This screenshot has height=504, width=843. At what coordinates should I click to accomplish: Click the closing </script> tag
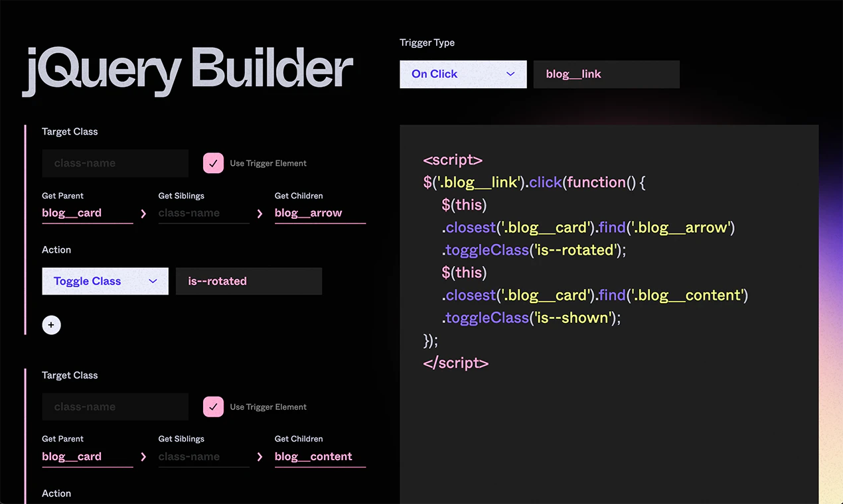pos(456,363)
